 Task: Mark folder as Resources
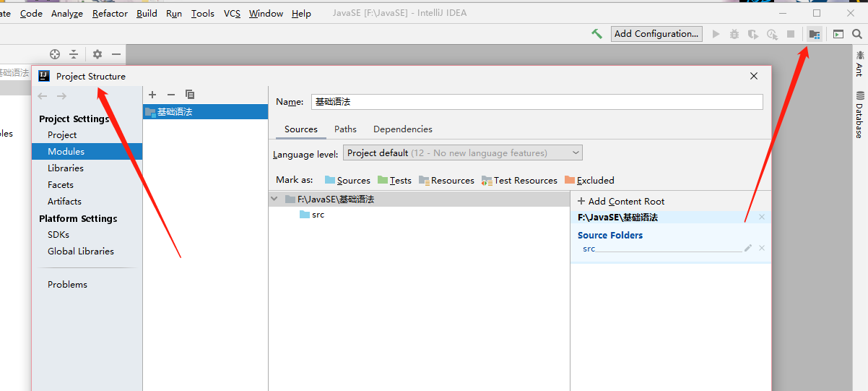446,181
